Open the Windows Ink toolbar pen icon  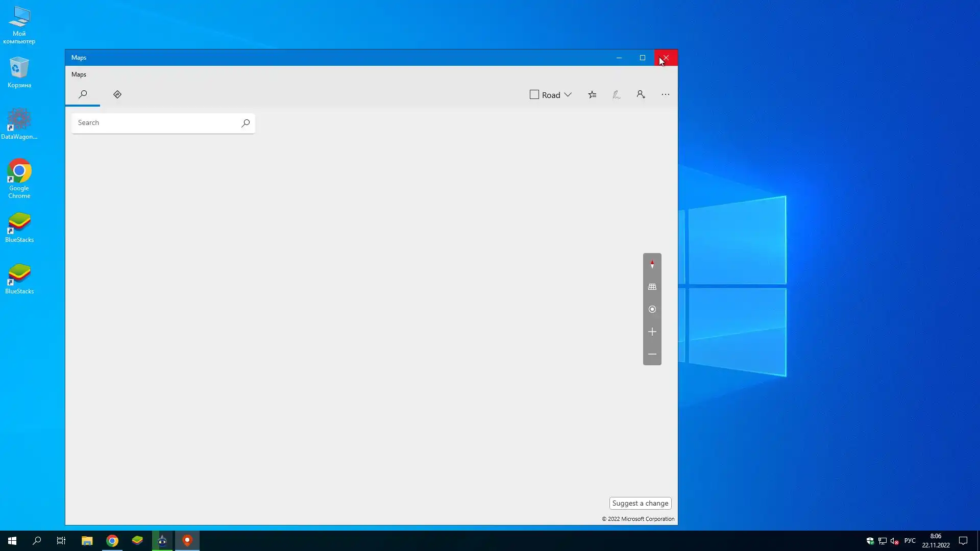[617, 94]
